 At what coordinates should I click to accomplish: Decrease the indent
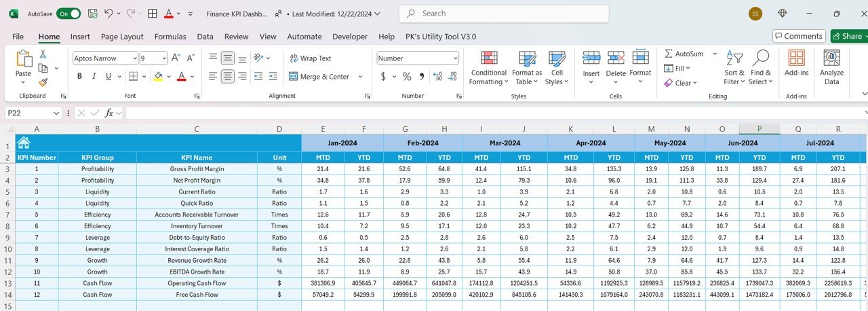coord(260,77)
